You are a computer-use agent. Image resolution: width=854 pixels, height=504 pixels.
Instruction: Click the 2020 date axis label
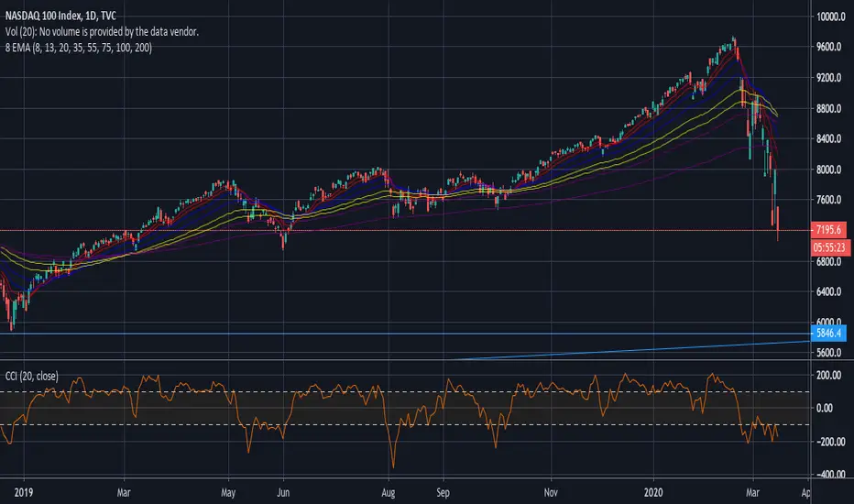(653, 492)
